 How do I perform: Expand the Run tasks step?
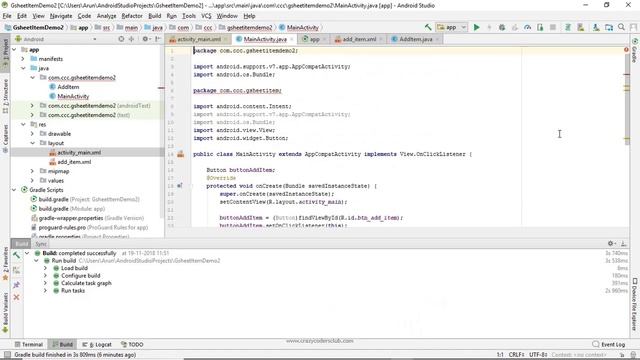45,291
